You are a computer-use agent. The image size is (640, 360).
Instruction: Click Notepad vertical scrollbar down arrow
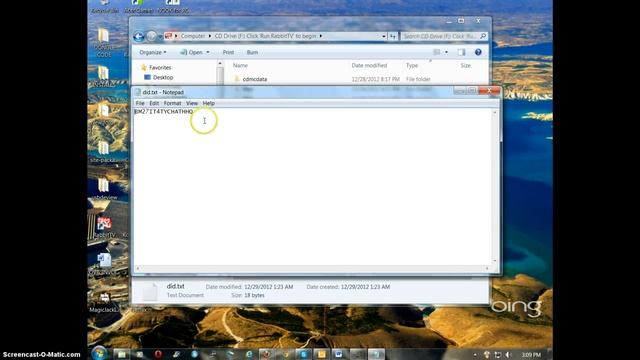click(x=495, y=261)
